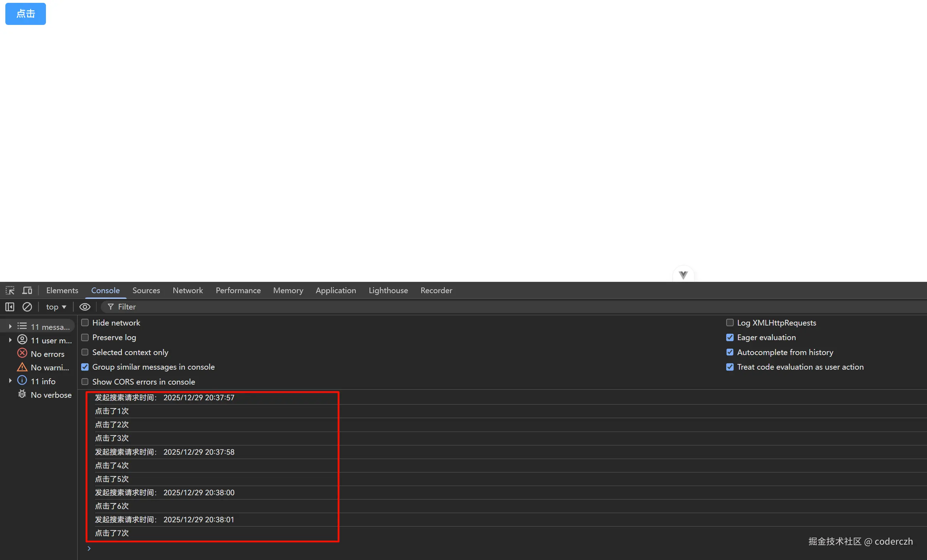Switch to the Network tab
The height and width of the screenshot is (560, 927).
click(187, 290)
